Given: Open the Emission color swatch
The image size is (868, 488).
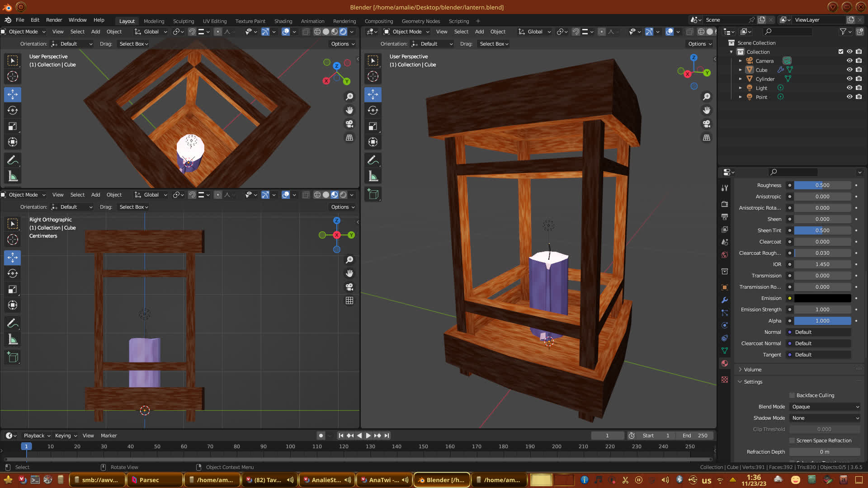Looking at the screenshot, I should [x=822, y=298].
